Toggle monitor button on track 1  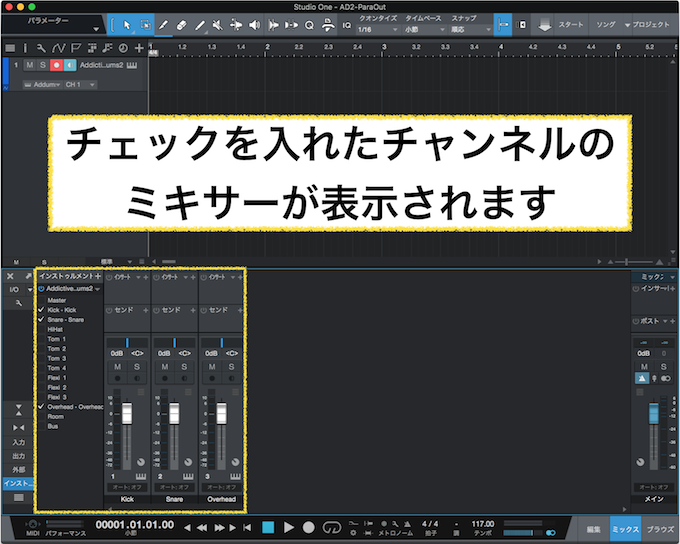(x=70, y=65)
